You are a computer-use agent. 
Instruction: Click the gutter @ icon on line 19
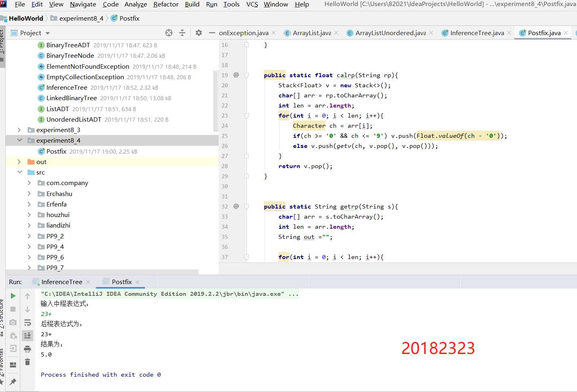click(236, 75)
